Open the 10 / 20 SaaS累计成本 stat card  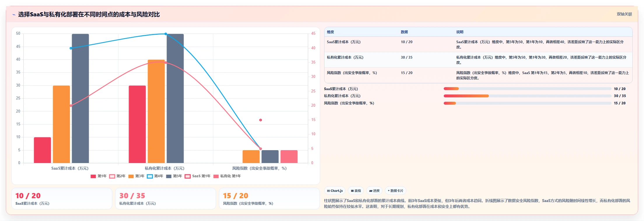point(62,199)
